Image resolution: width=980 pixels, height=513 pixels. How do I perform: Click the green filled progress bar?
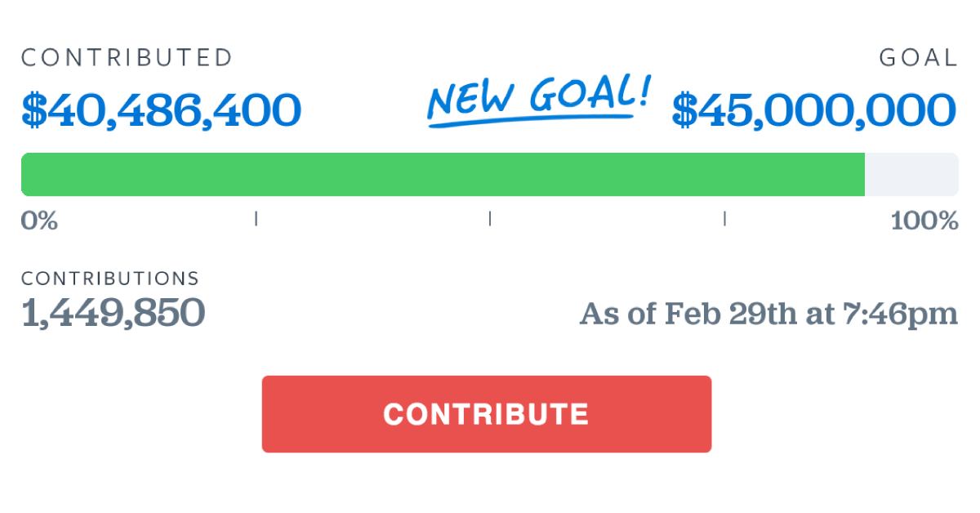pos(443,174)
